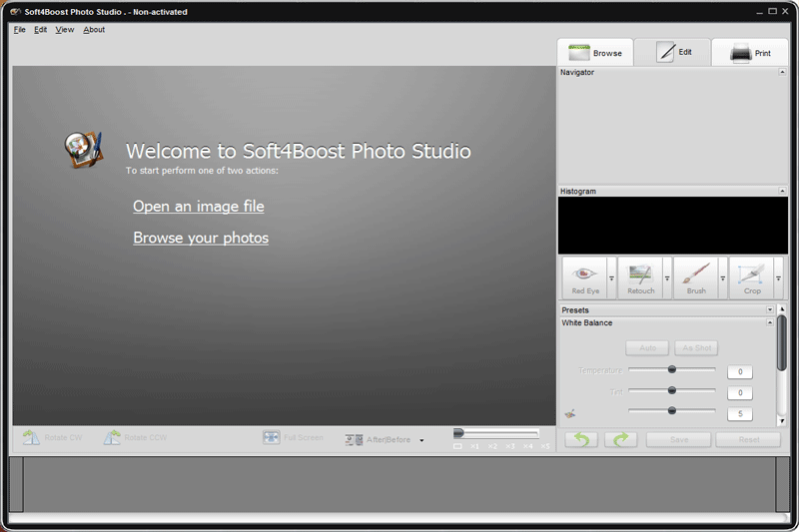
Task: Select the Red Eye tool
Action: pyautogui.click(x=585, y=277)
